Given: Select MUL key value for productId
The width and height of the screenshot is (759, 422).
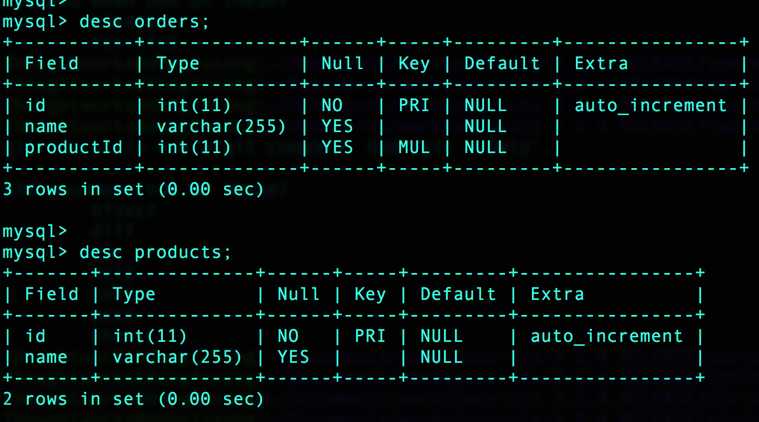Looking at the screenshot, I should (x=414, y=148).
